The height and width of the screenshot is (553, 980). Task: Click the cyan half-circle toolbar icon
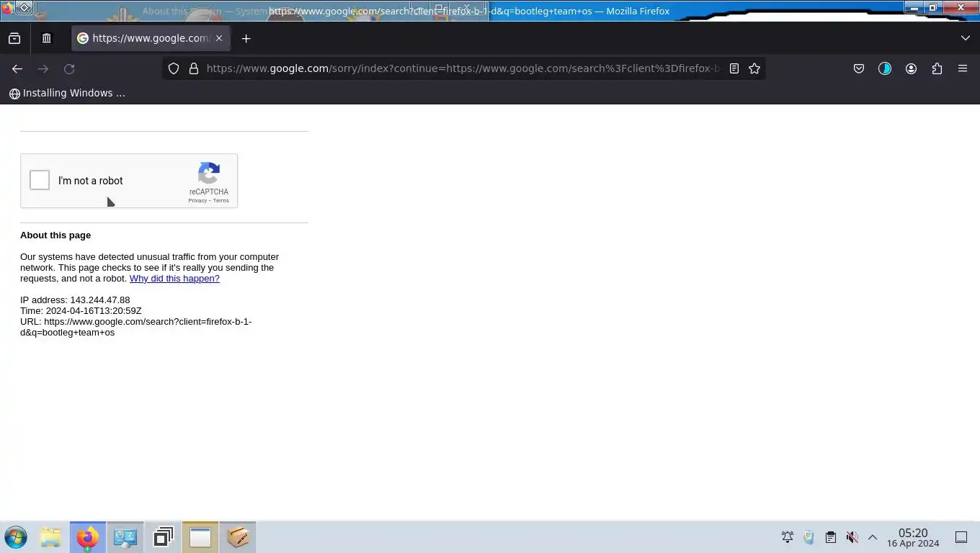pos(885,68)
